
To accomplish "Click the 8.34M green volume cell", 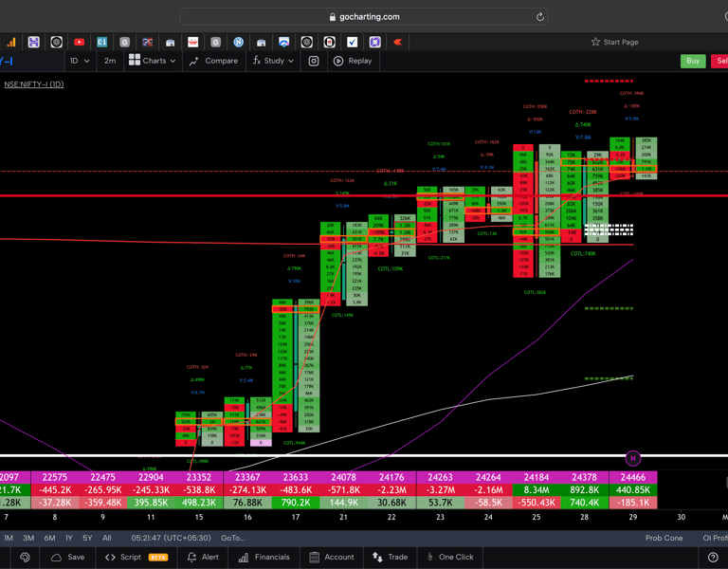I will point(537,489).
